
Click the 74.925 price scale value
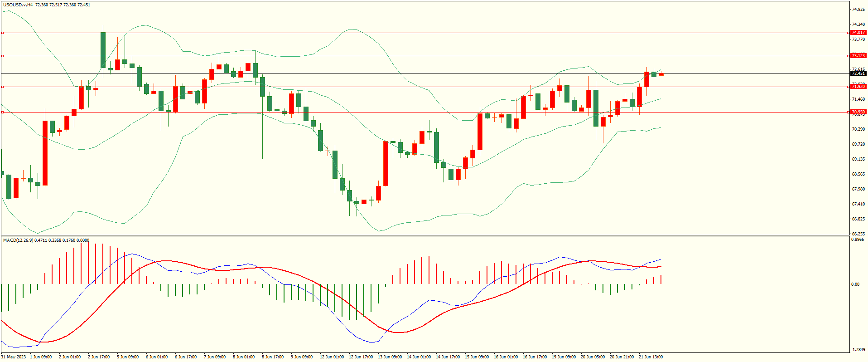[858, 10]
